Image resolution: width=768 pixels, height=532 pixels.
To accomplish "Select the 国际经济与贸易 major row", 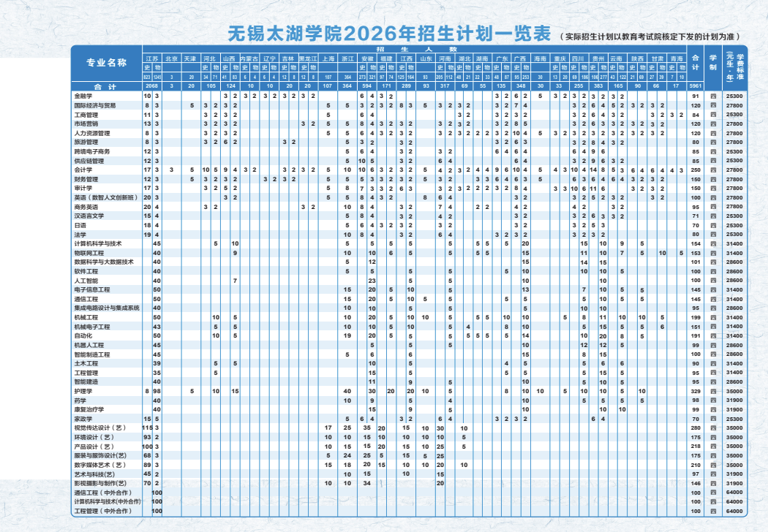I will tap(410, 105).
